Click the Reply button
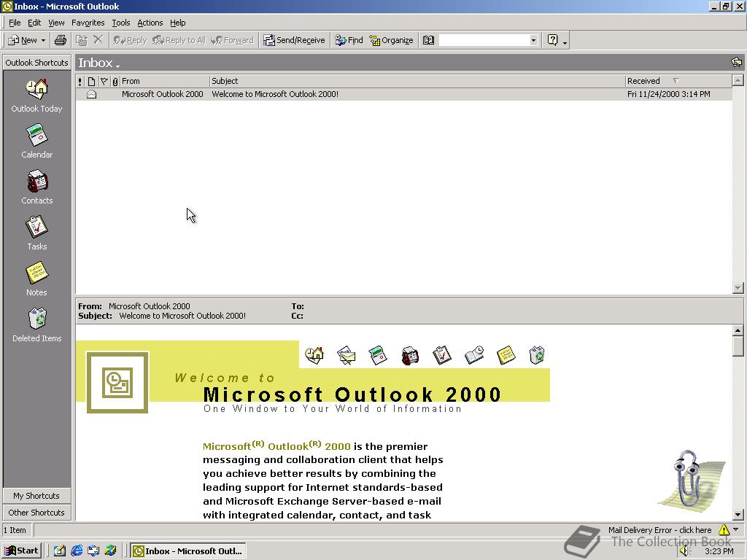Viewport: 747px width, 560px height. pyautogui.click(x=130, y=40)
